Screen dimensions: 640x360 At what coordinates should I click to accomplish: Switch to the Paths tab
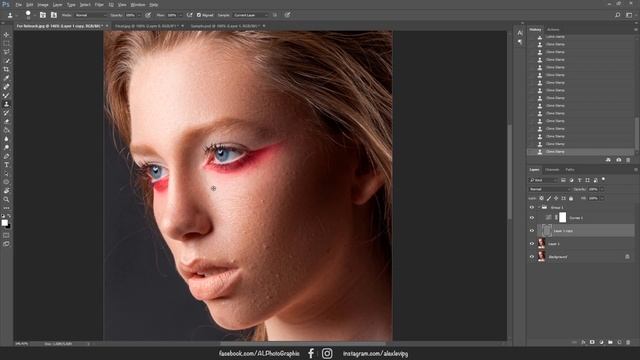coord(570,170)
